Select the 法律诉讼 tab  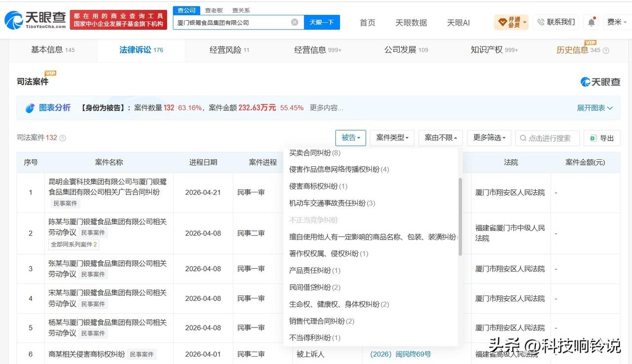141,50
